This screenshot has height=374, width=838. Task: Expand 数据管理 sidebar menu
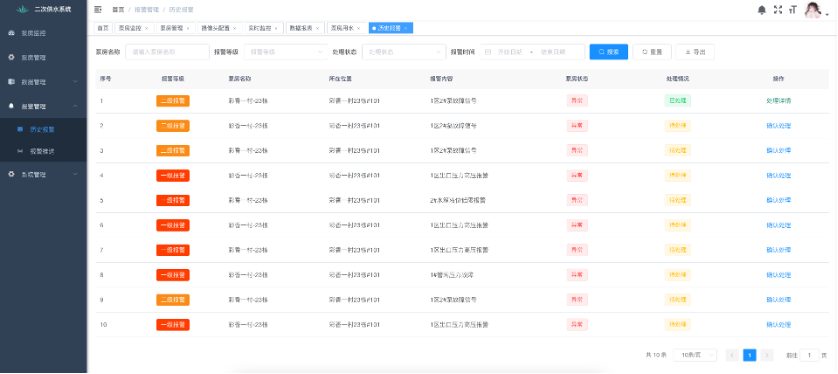coord(43,82)
